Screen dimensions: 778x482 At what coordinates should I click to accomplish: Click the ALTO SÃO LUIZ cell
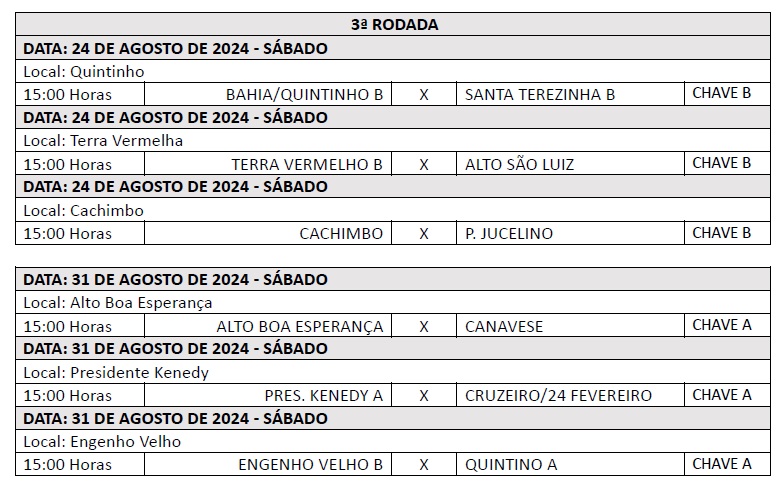coord(570,164)
